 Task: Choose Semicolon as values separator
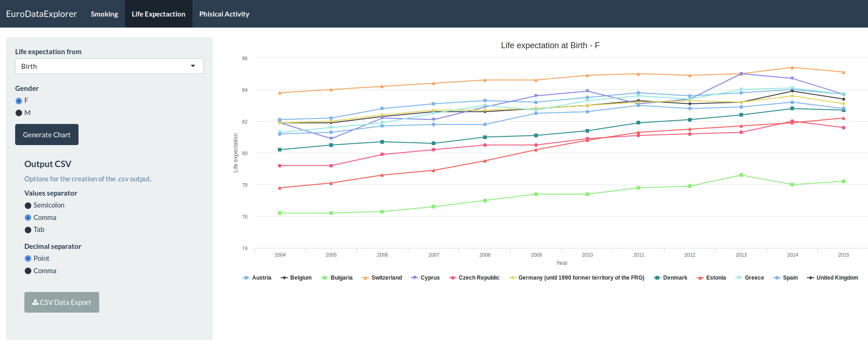point(28,205)
